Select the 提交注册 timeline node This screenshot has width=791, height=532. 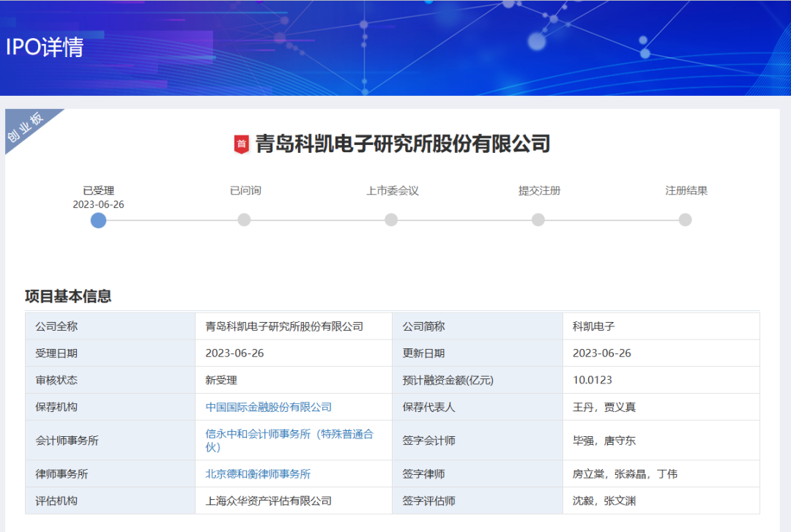coord(538,220)
